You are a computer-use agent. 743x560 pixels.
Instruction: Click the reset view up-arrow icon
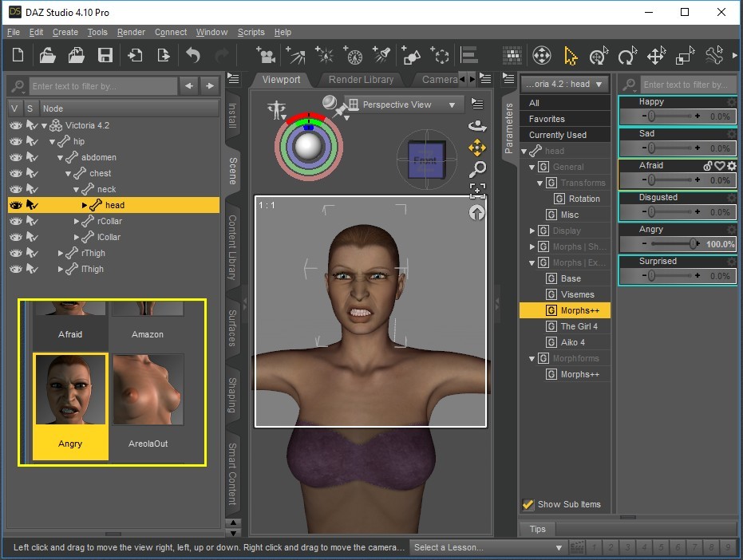point(476,213)
